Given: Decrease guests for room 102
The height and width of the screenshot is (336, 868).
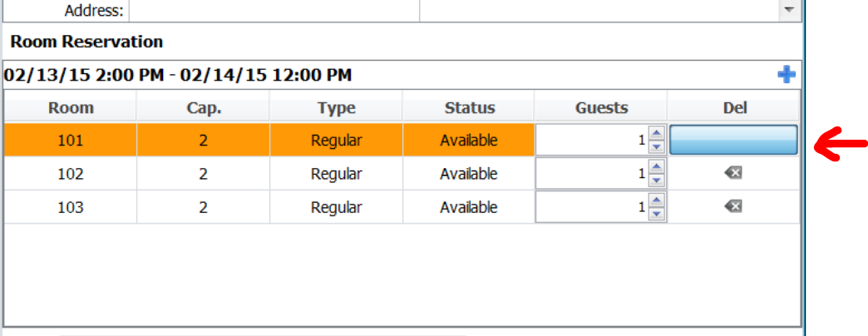Looking at the screenshot, I should [656, 180].
